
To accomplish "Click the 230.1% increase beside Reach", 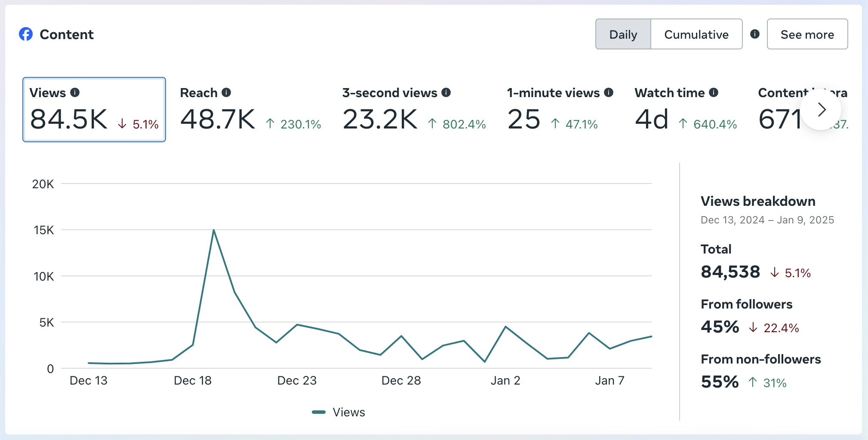I will click(x=293, y=124).
